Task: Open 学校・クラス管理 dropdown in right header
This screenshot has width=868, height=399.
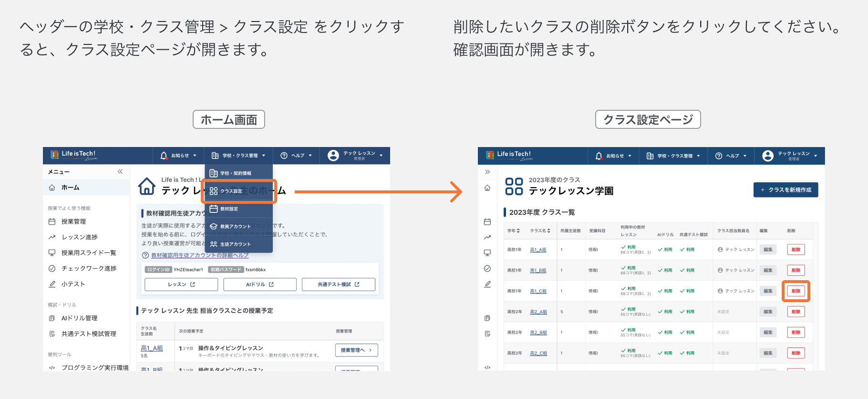Action: click(673, 156)
